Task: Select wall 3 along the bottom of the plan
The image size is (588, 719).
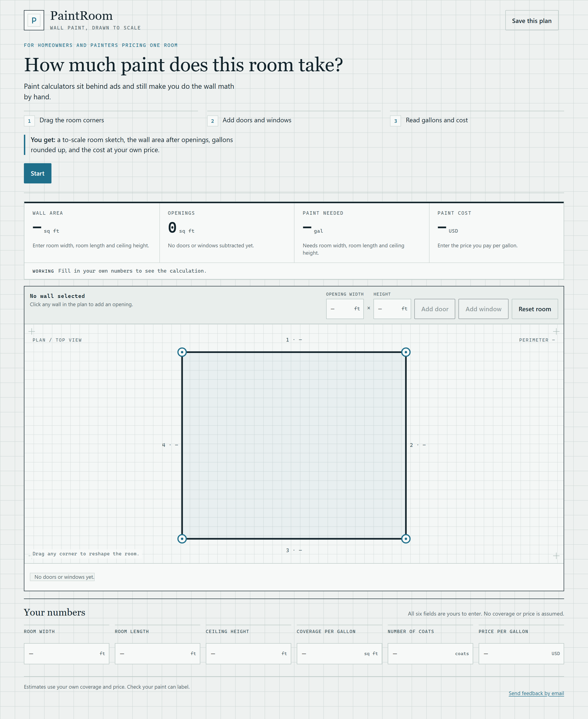Action: point(294,539)
